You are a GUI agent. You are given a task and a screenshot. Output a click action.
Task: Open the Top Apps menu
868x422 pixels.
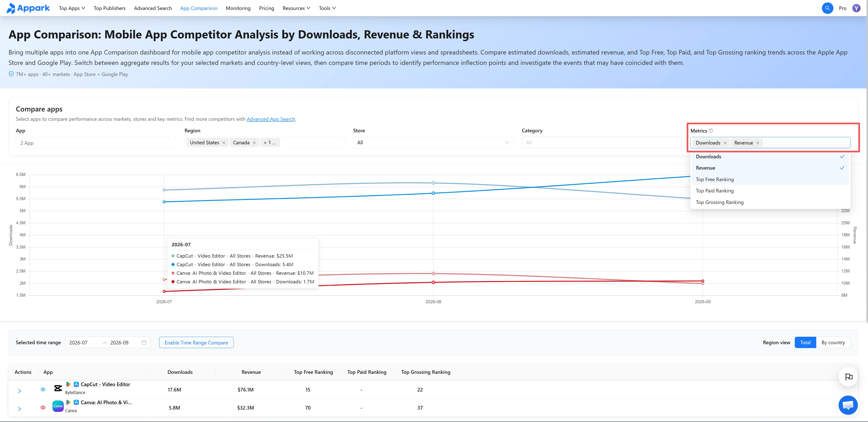72,8
